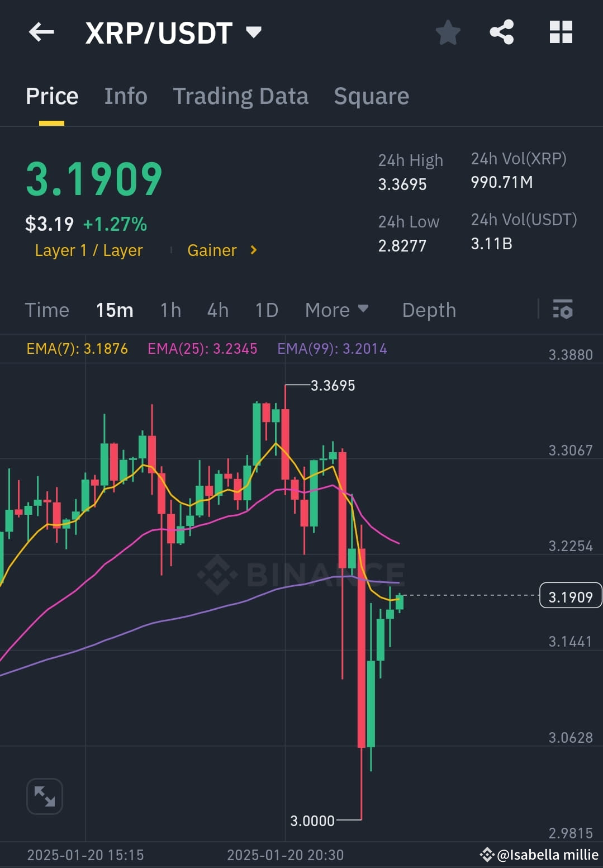Image resolution: width=603 pixels, height=868 pixels.
Task: Tap the back arrow to leave XRP/USDT
Action: click(41, 32)
